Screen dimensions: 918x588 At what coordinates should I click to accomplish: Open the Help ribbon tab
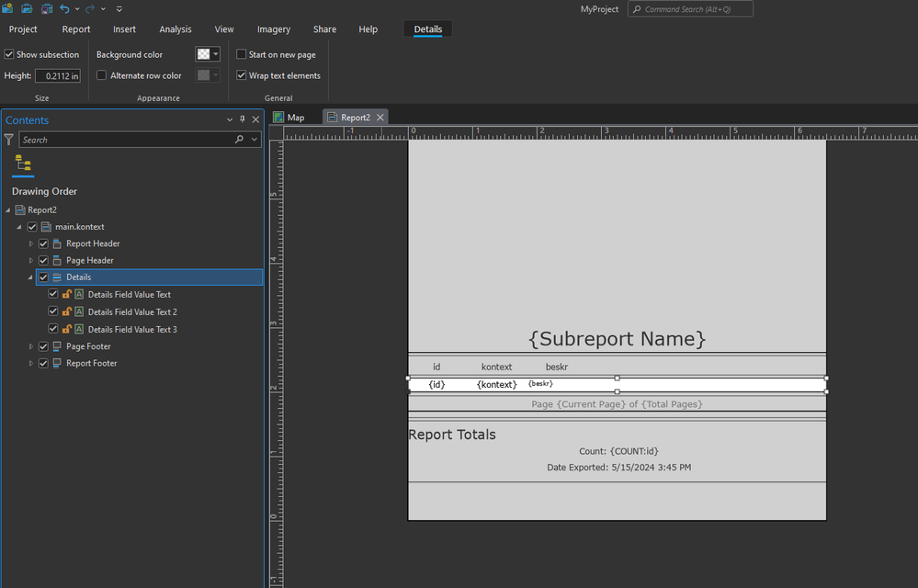click(x=368, y=29)
